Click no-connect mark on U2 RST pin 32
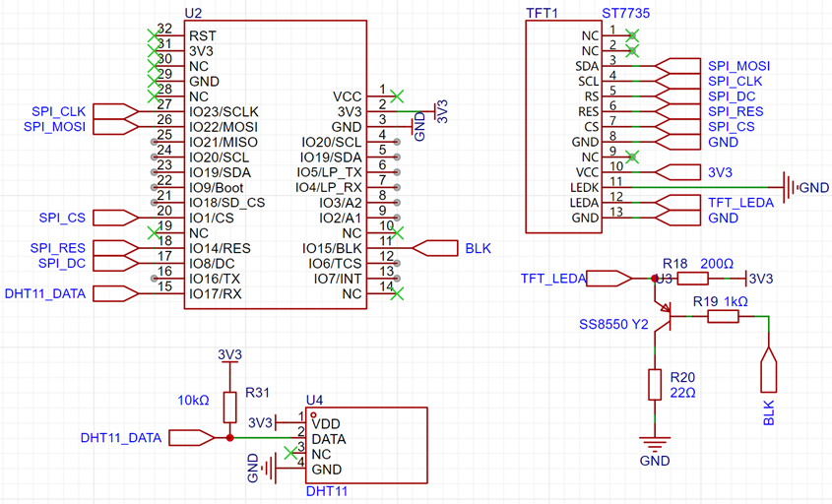The width and height of the screenshot is (832, 504). click(x=154, y=35)
